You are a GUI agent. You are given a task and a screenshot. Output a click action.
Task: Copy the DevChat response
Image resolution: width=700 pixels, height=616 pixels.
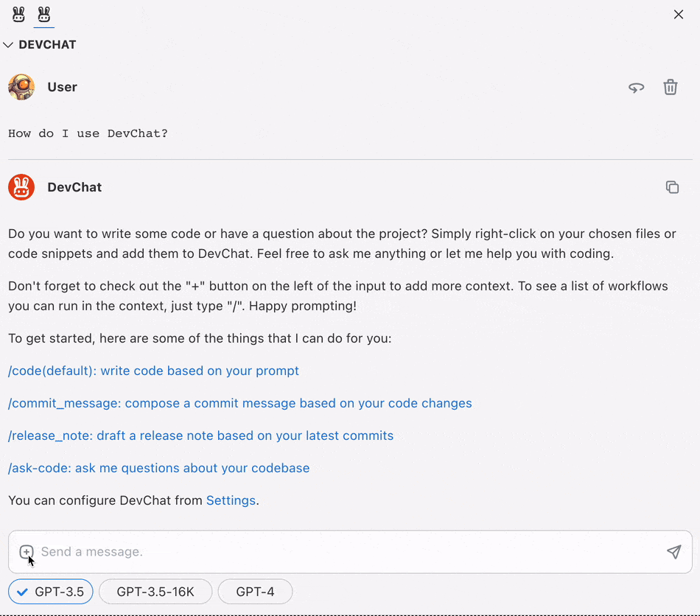pos(672,187)
